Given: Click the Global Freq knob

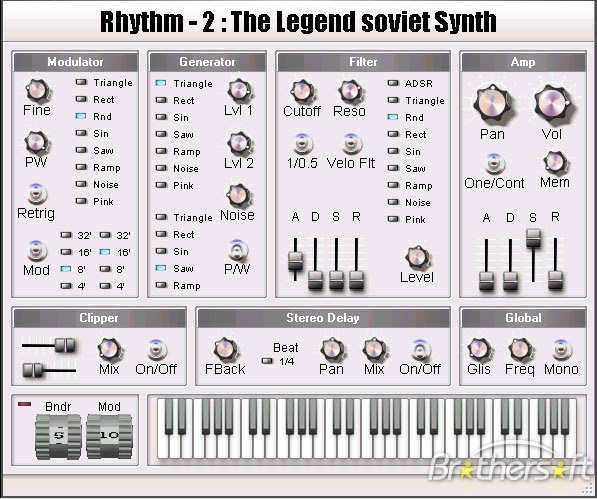Looking at the screenshot, I should coord(520,349).
